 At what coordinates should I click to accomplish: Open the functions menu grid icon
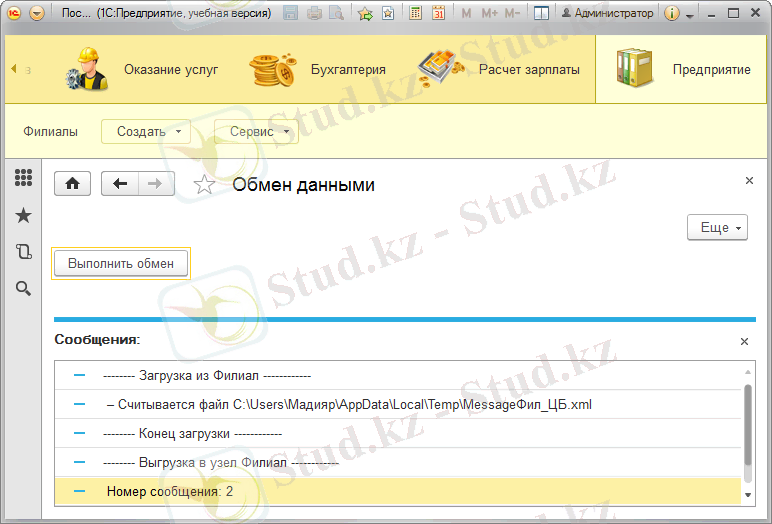pos(23,177)
